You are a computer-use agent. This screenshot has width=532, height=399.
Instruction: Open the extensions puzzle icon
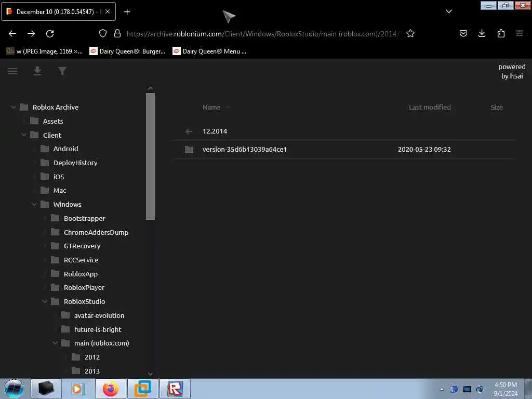coord(501,33)
